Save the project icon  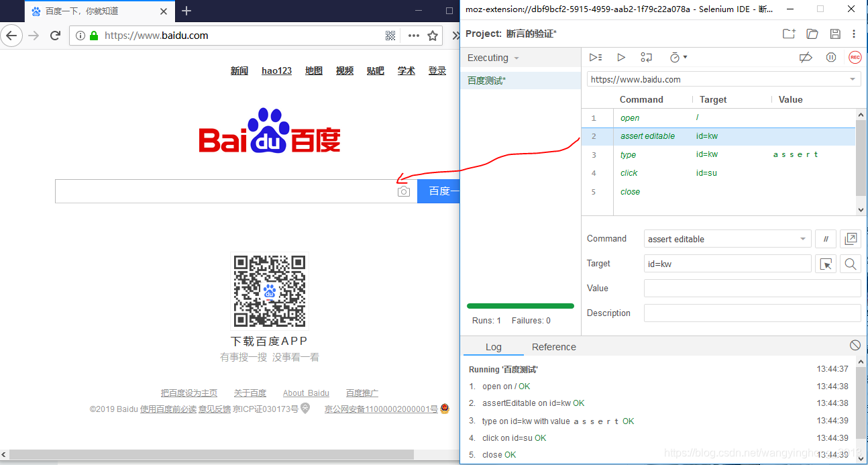[x=835, y=34]
